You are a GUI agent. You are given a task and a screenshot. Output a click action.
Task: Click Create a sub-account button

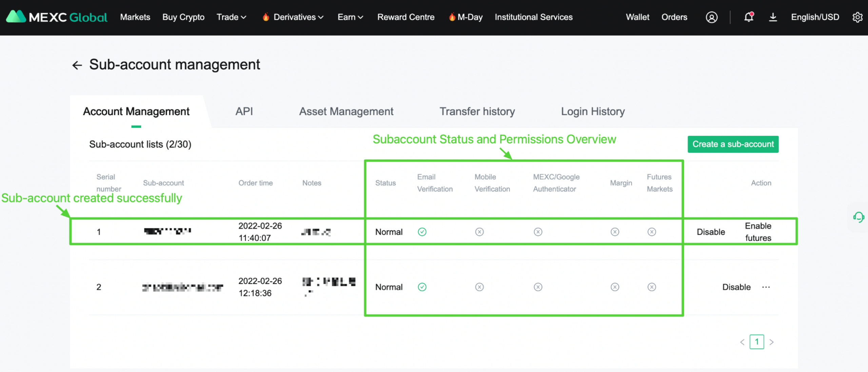(x=733, y=144)
